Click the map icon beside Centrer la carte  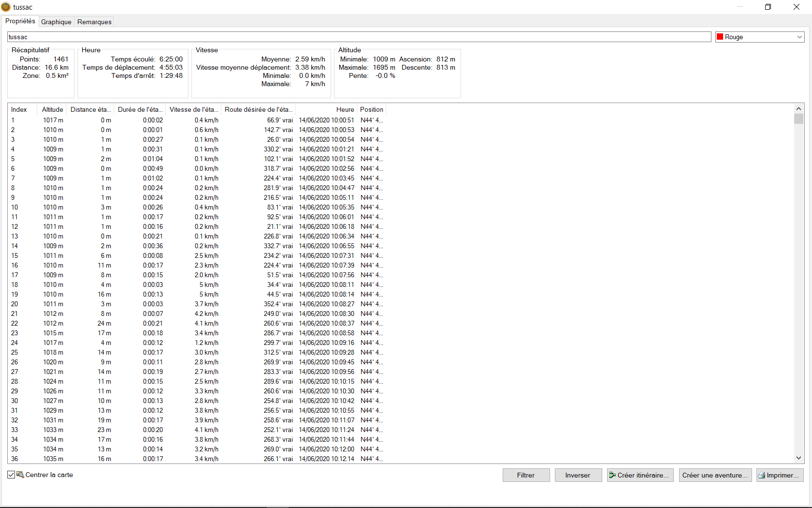[x=20, y=475]
